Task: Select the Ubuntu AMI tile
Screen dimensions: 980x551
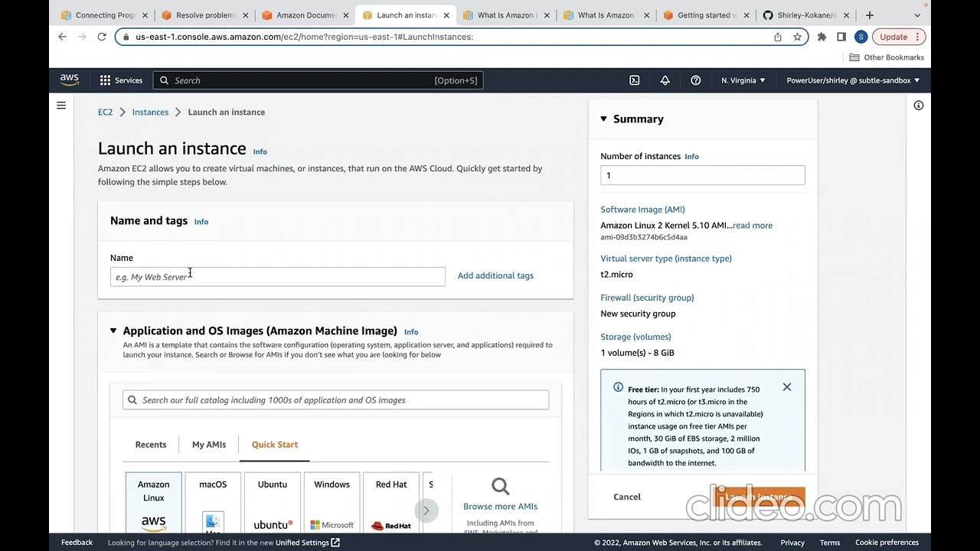Action: [x=273, y=503]
